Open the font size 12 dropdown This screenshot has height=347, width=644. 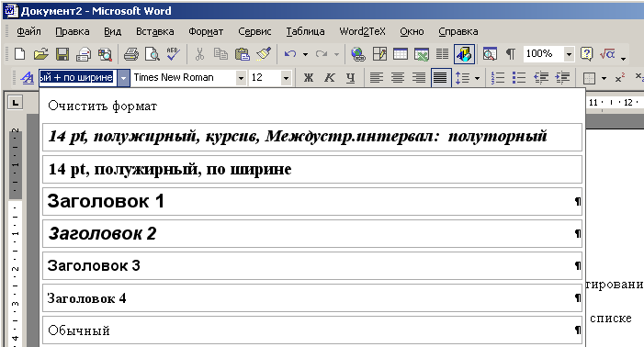(286, 77)
